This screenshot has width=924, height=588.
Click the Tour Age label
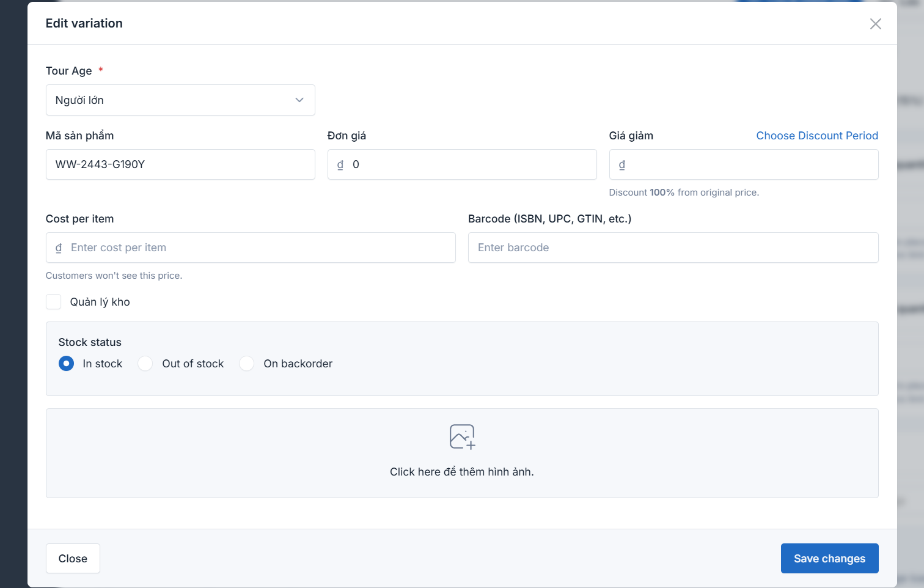69,71
